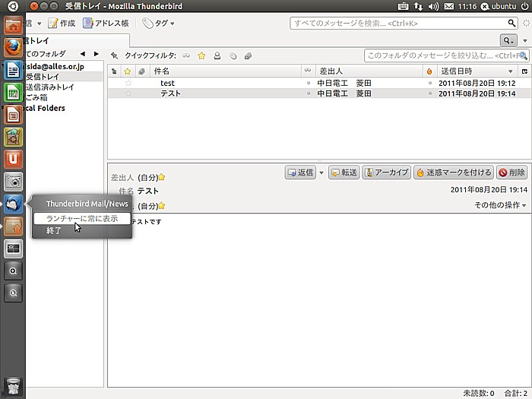Select Local Folders in folder tree

45,108
